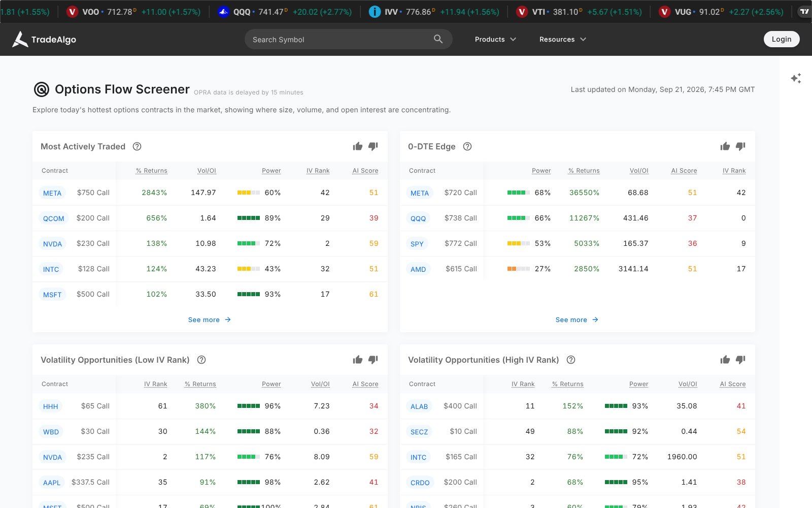This screenshot has width=812, height=508.
Task: Click the 2843% return for META $750 Call
Action: (x=154, y=193)
